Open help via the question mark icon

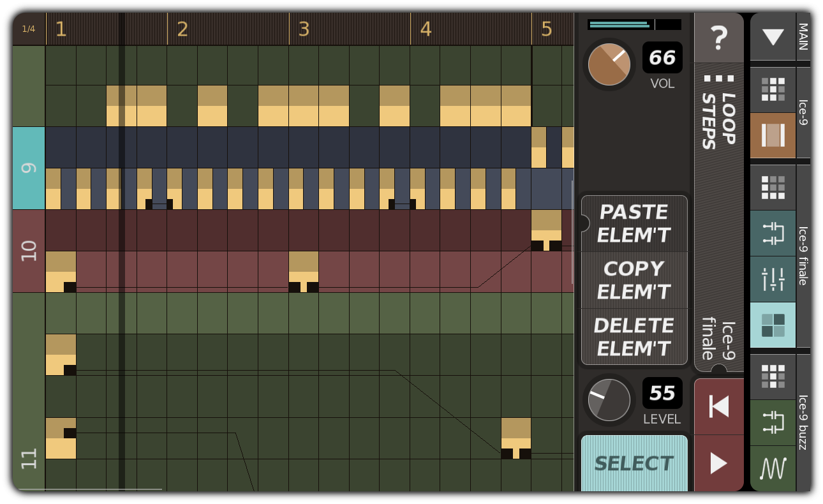(x=719, y=38)
